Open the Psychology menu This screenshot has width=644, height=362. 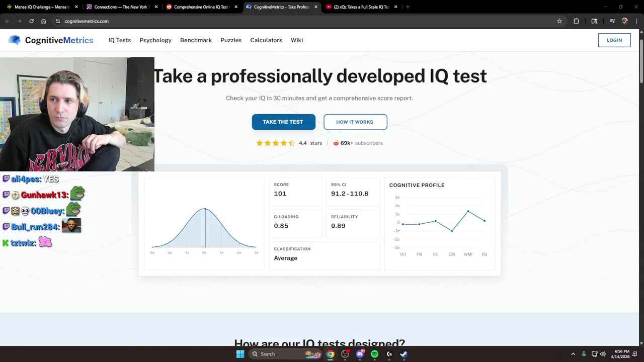155,40
